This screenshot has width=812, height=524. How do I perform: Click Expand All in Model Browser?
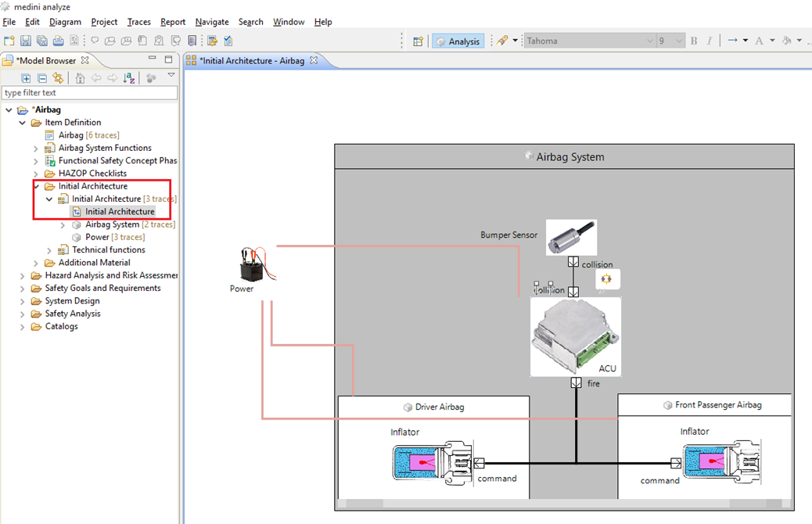(26, 77)
